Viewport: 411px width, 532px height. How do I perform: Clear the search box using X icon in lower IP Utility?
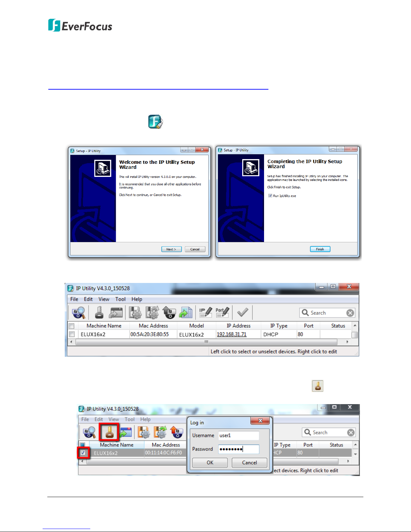(351, 432)
